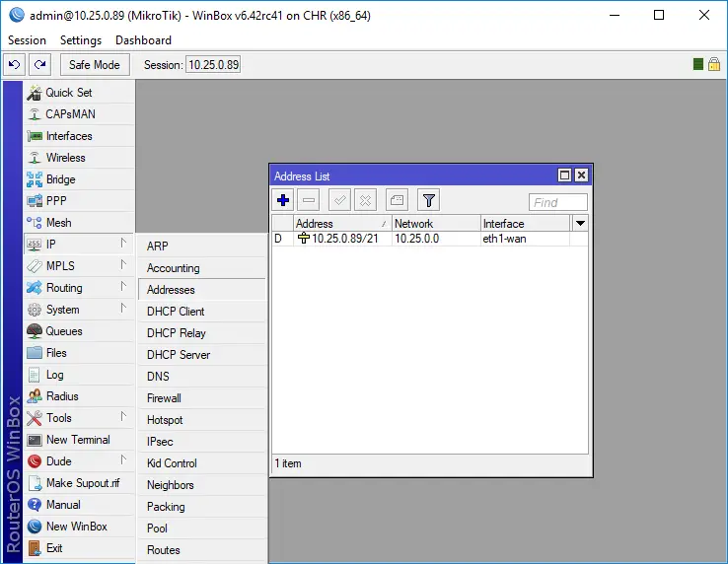Image resolution: width=728 pixels, height=564 pixels.
Task: Open Quick Set from sidebar
Action: coord(79,93)
